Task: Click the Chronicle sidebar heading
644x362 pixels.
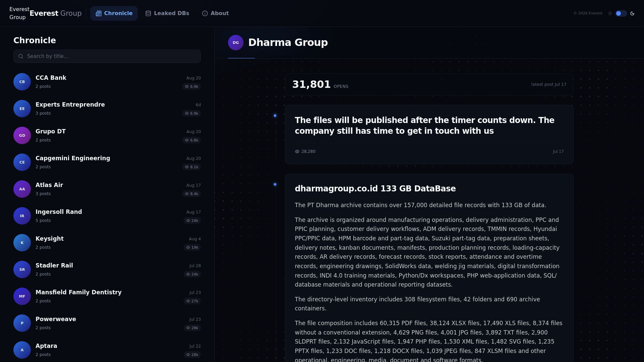Action: 35,41
